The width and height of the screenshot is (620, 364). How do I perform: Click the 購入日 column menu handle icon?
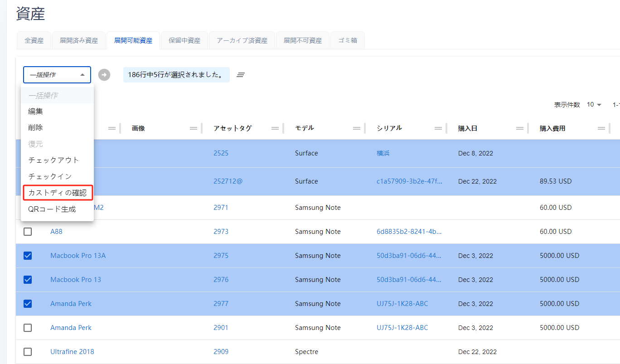pos(520,128)
